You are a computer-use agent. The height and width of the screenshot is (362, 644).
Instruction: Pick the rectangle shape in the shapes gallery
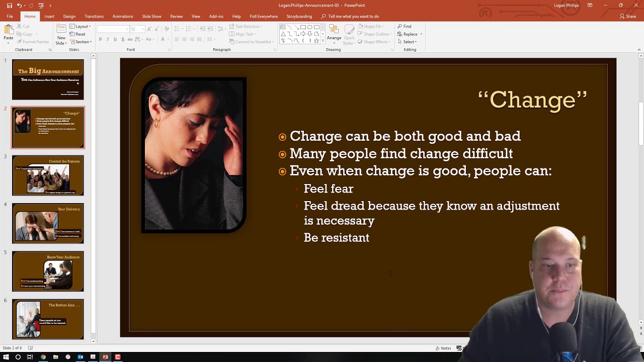coord(303,27)
